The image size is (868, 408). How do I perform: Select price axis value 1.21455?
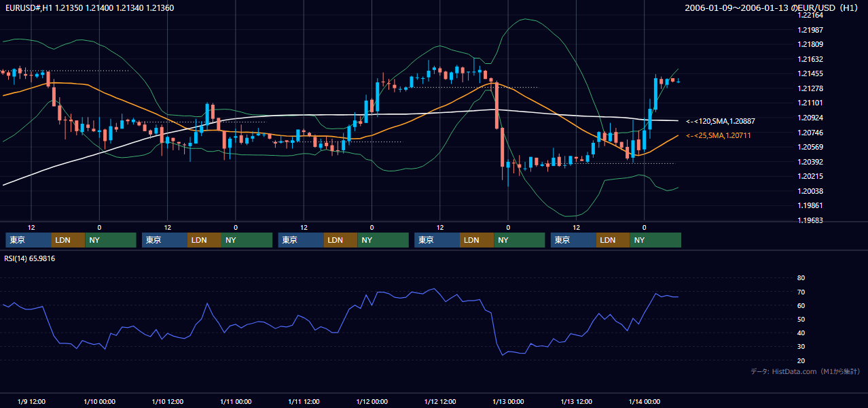[810, 73]
